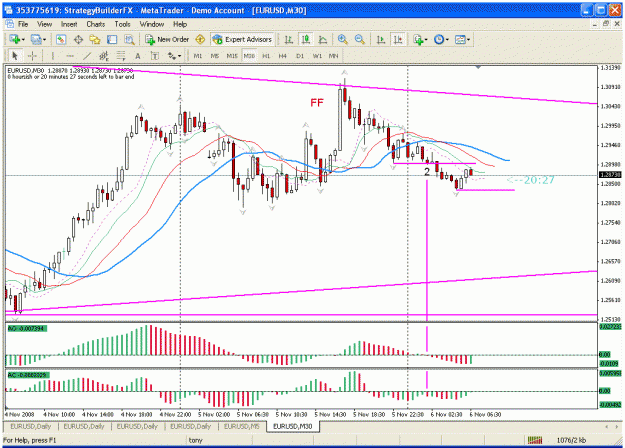The height and width of the screenshot is (448, 625).
Task: Click the Templates icon
Action: click(460, 39)
